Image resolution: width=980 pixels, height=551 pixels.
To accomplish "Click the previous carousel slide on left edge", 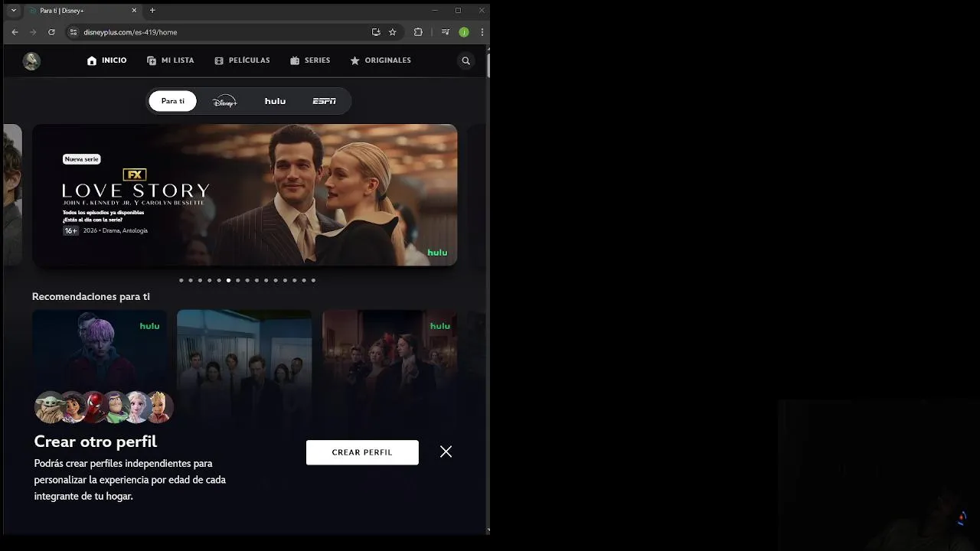I will [x=12, y=195].
